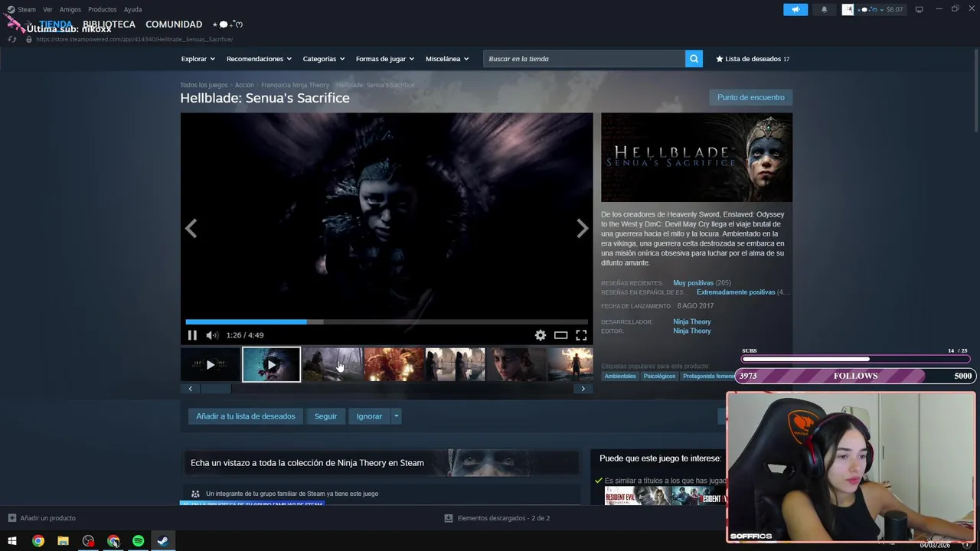Open Chrome from the taskbar
This screenshot has width=980, height=551.
pos(38,541)
